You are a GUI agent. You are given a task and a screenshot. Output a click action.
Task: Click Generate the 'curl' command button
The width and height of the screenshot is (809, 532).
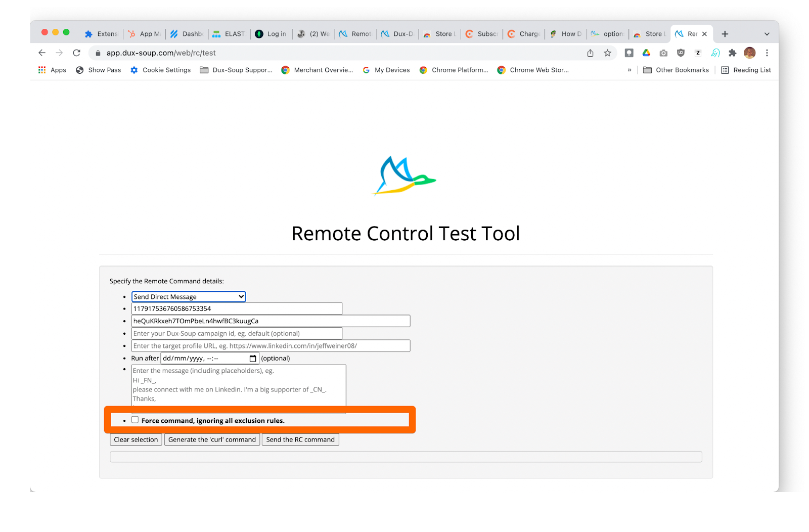(212, 439)
